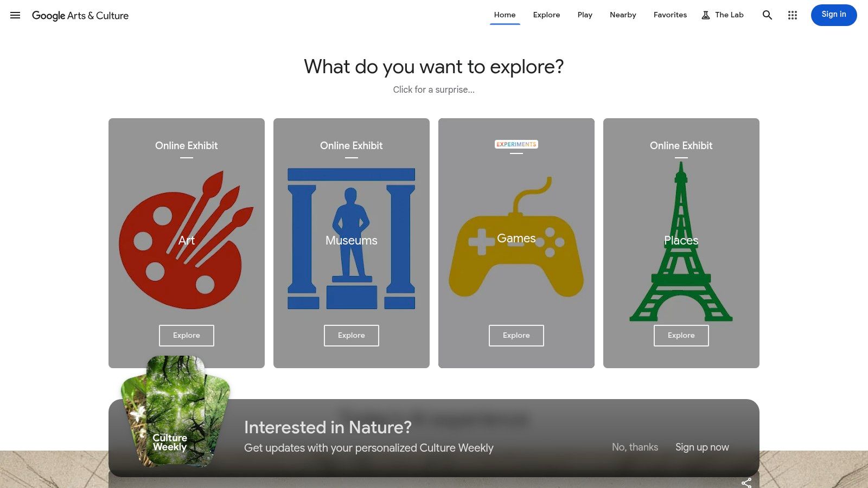
Task: Select the red Art palette icon
Action: pyautogui.click(x=186, y=241)
